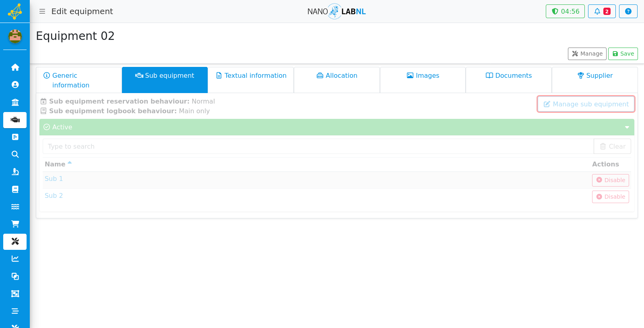This screenshot has width=644, height=328.
Task: Open the overlapping squares sidebar icon
Action: (x=15, y=276)
